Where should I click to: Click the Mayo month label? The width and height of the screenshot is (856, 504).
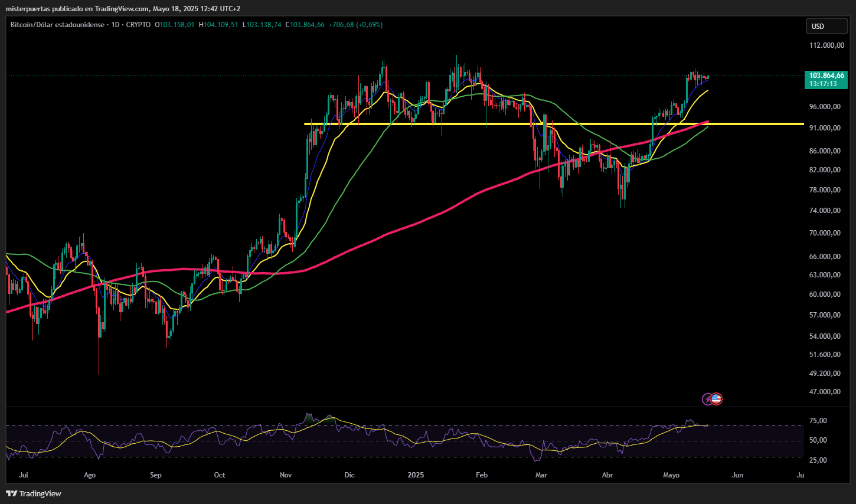tap(671, 475)
